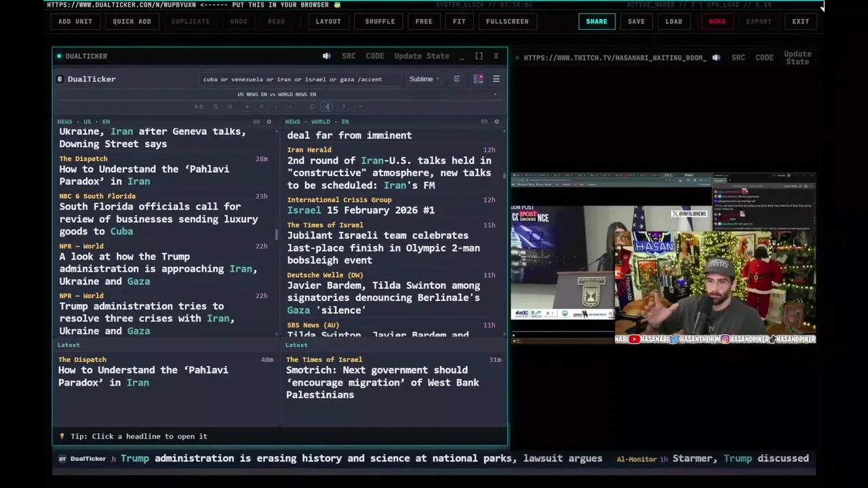The height and width of the screenshot is (488, 868).
Task: Open latest Smotrich migration headline
Action: click(382, 382)
